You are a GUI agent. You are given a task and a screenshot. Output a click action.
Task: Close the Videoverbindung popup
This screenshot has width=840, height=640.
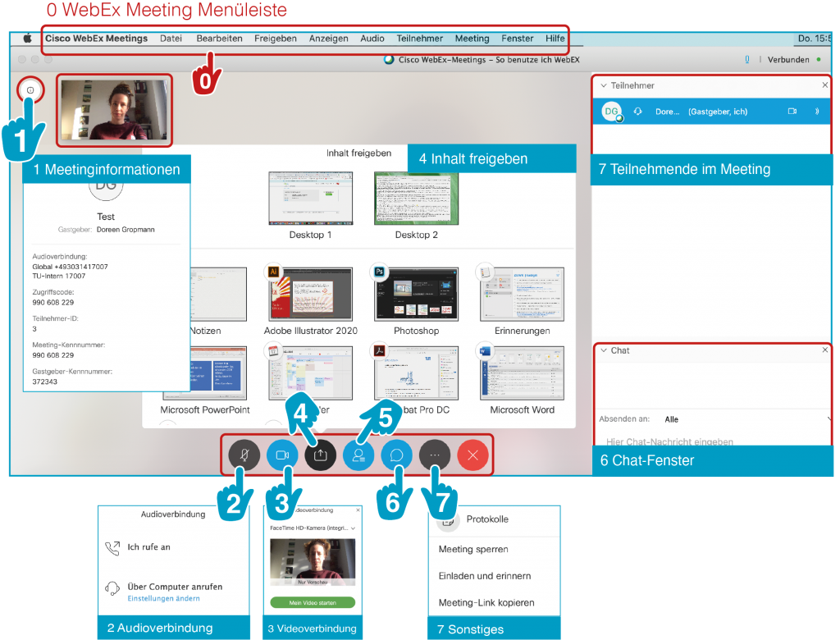click(358, 510)
